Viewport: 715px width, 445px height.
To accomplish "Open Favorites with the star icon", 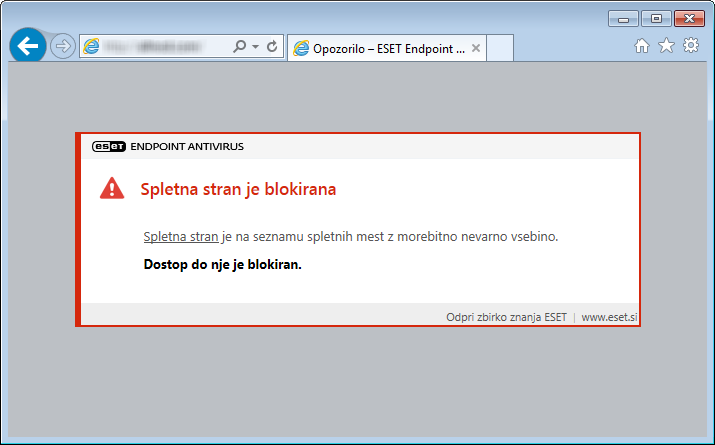I will [x=666, y=46].
